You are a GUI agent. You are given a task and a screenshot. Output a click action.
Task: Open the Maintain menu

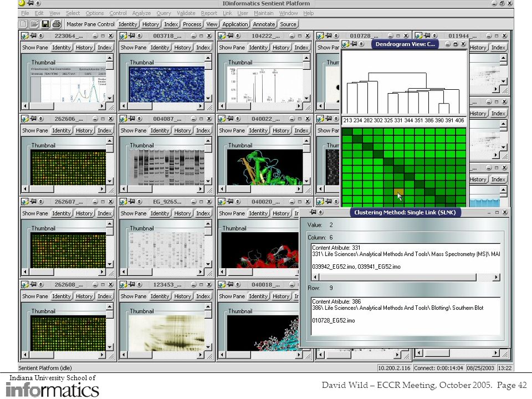tap(263, 13)
